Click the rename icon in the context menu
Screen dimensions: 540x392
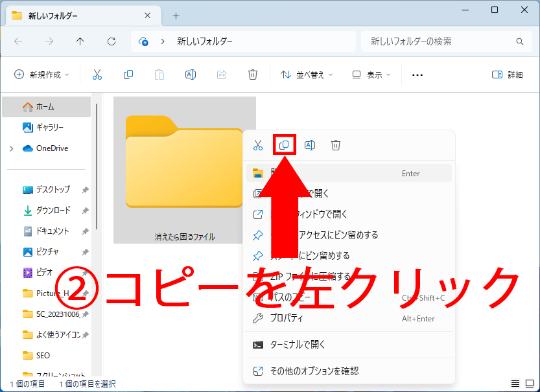point(310,144)
